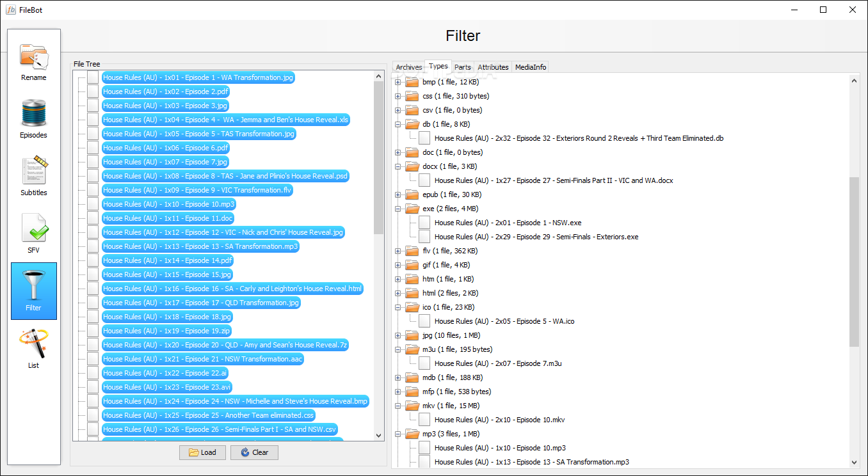Select 1x13 SA Transformation.mp3 in Types list
Image resolution: width=868 pixels, height=476 pixels.
(x=531, y=462)
